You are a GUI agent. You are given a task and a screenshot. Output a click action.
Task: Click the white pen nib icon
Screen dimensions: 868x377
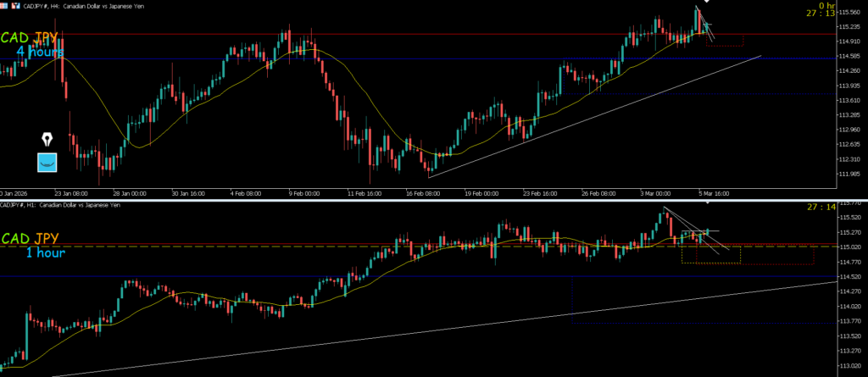pyautogui.click(x=48, y=138)
